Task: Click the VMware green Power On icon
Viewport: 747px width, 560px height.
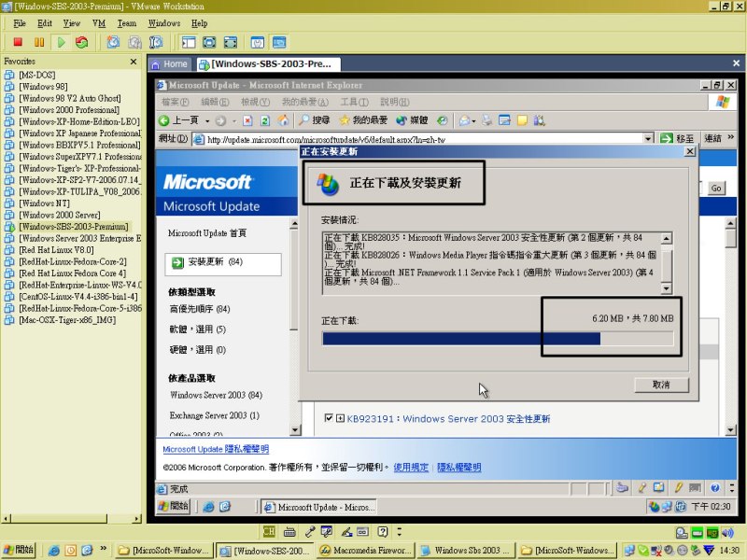Action: (61, 42)
